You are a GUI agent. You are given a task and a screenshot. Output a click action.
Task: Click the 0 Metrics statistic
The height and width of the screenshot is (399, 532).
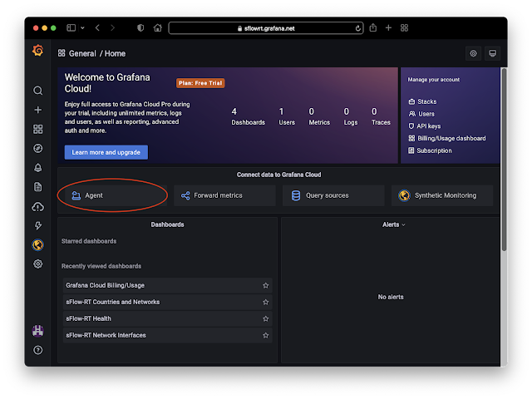(319, 116)
